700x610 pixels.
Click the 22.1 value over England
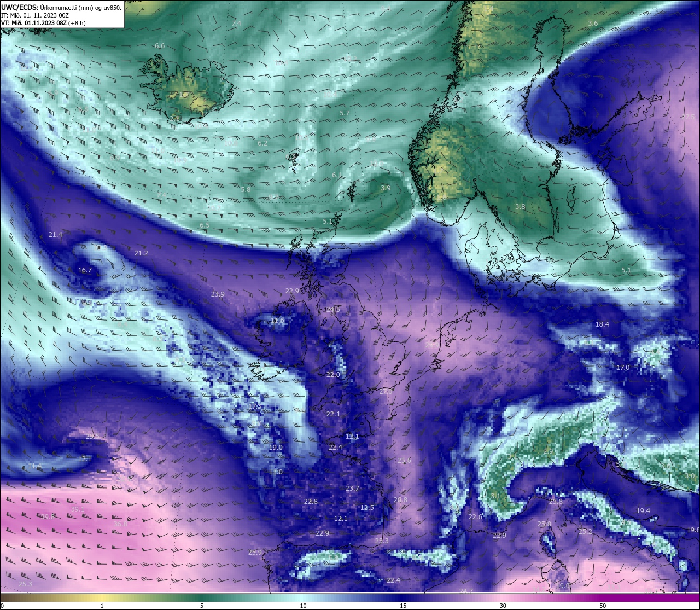333,414
